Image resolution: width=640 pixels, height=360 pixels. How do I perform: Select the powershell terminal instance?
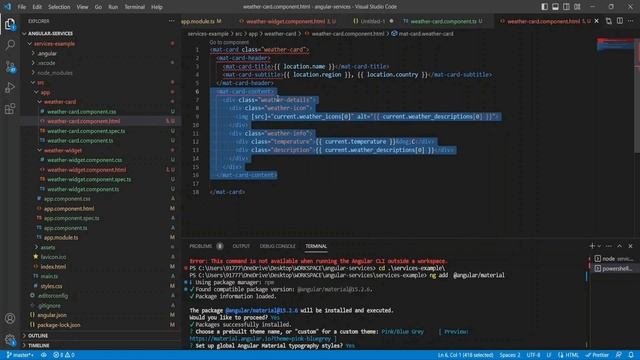614,269
